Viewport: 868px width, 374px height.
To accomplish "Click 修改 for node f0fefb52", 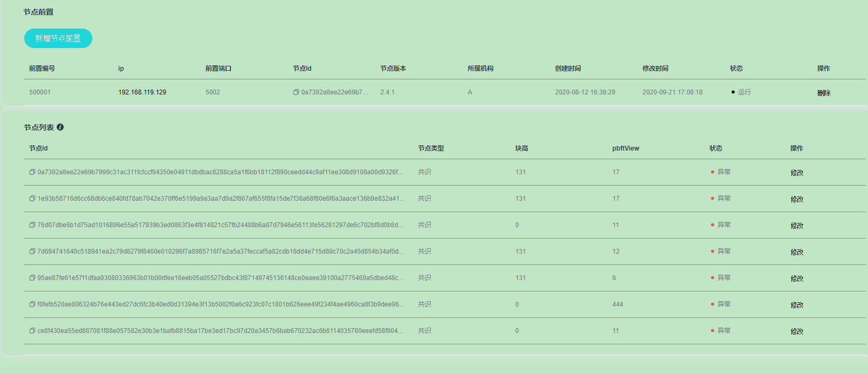I will tap(797, 305).
